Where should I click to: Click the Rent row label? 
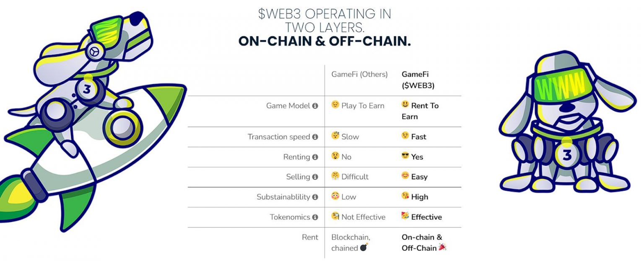tap(310, 237)
